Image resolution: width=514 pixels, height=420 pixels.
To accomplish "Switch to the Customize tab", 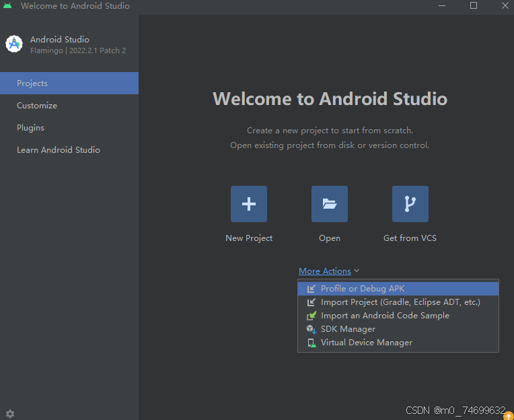I will pyautogui.click(x=69, y=106).
